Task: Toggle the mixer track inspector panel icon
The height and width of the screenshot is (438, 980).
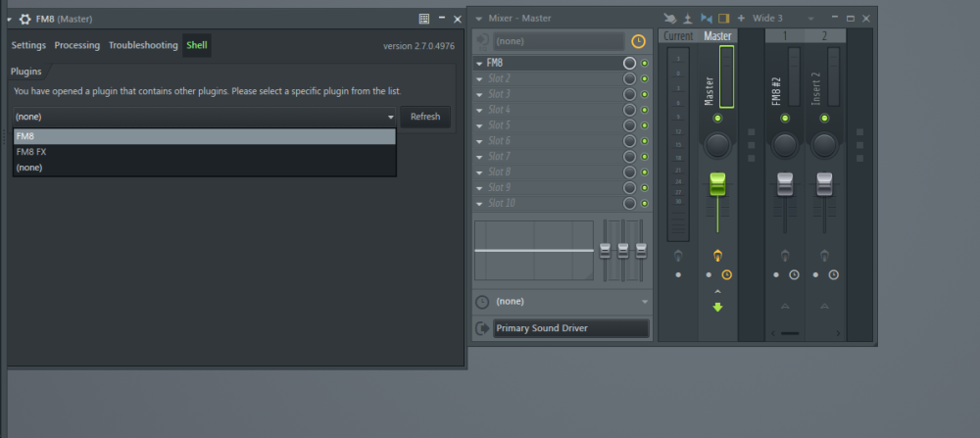Action: [x=724, y=18]
